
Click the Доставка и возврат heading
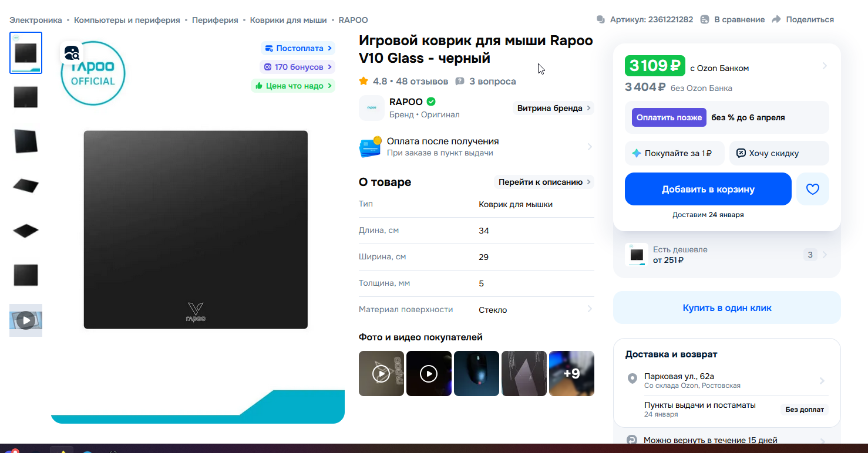pos(671,354)
